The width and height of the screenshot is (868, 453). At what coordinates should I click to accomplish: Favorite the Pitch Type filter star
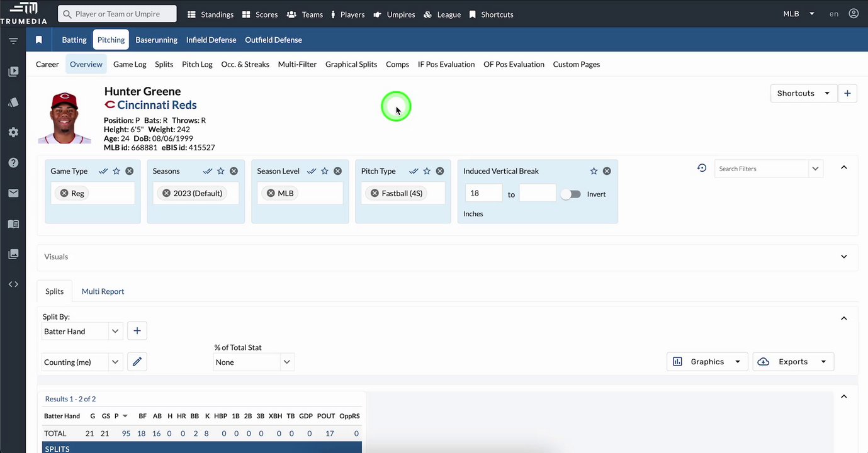tap(427, 171)
